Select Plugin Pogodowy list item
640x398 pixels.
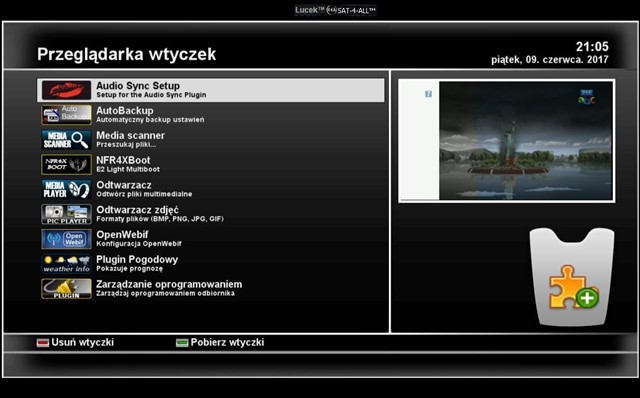[x=137, y=264]
